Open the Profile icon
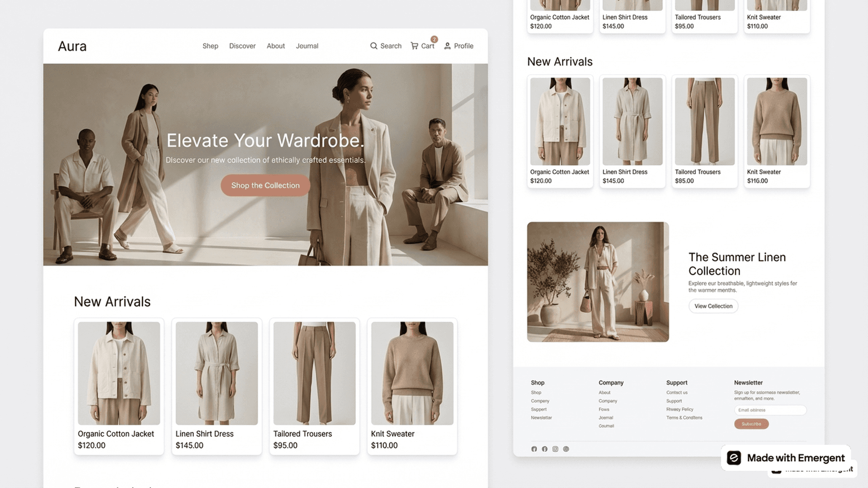Viewport: 868px width, 488px height. coord(447,46)
